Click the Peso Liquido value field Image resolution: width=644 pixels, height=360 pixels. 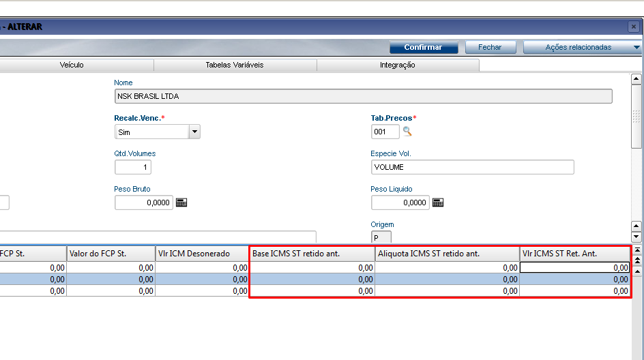(x=400, y=202)
